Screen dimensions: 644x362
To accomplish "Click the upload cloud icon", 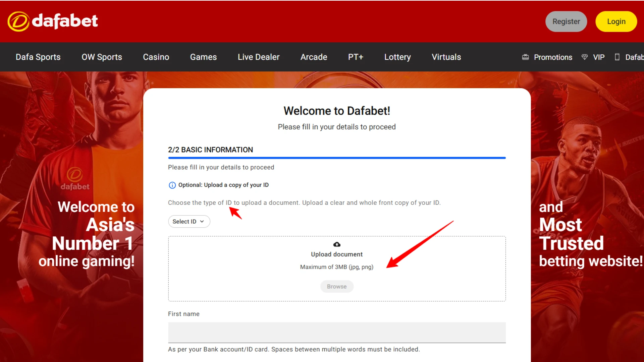I will pyautogui.click(x=336, y=244).
